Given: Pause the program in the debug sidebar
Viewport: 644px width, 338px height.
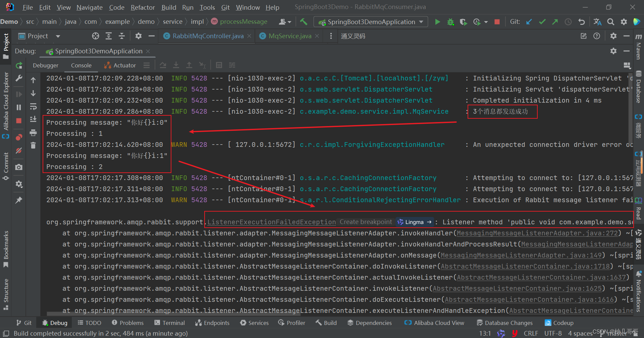Looking at the screenshot, I should (19, 107).
